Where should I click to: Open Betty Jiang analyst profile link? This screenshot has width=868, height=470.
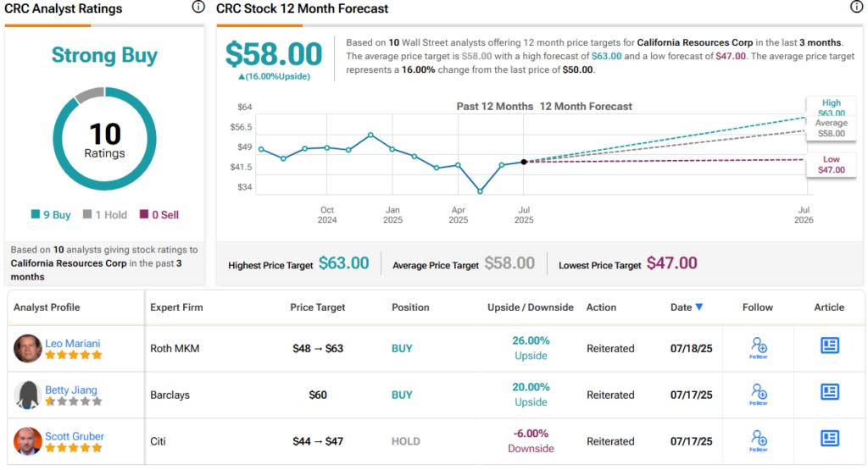coord(71,390)
